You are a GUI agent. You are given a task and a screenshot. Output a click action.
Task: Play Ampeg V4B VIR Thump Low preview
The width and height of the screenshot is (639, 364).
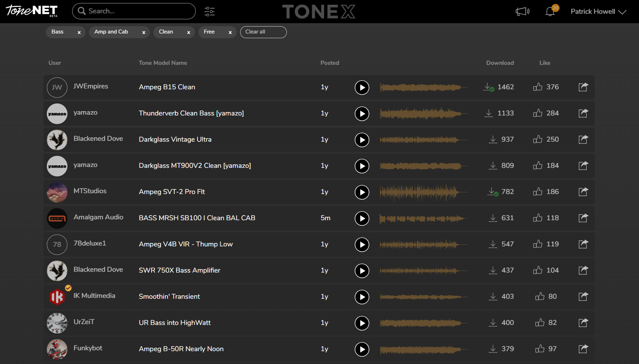[362, 245]
